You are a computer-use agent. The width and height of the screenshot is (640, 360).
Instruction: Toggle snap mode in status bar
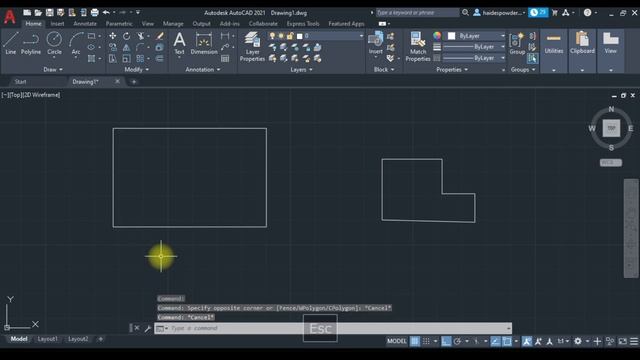tap(426, 341)
